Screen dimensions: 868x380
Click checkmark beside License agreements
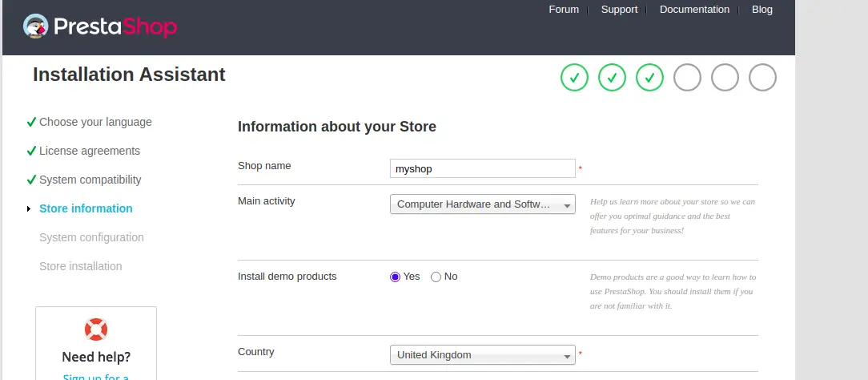31,151
